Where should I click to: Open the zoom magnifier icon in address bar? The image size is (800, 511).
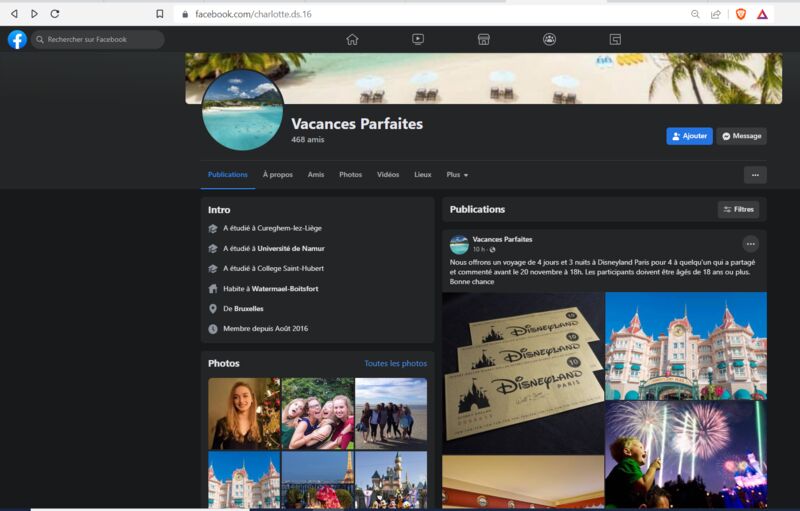point(695,14)
